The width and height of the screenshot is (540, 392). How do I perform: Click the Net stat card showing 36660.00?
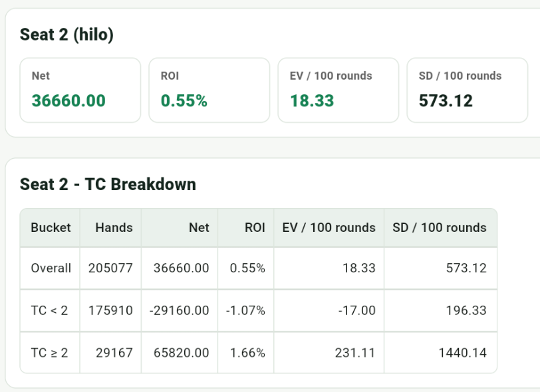point(80,90)
